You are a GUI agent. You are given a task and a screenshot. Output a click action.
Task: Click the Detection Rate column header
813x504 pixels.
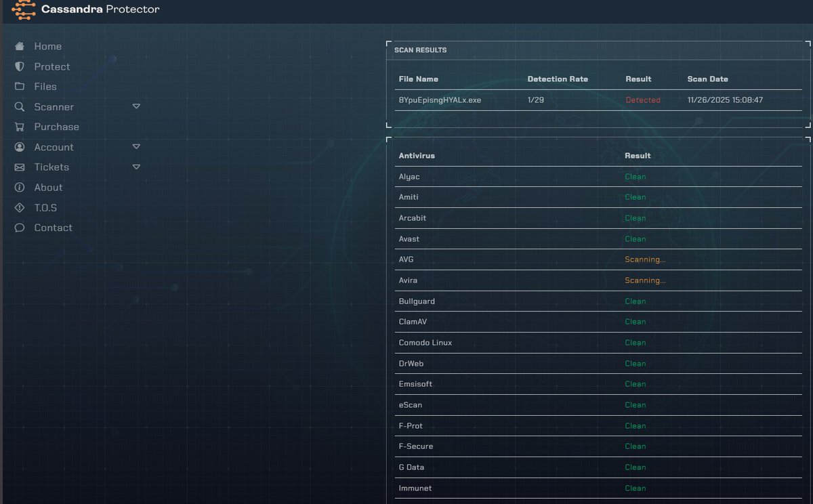click(558, 79)
